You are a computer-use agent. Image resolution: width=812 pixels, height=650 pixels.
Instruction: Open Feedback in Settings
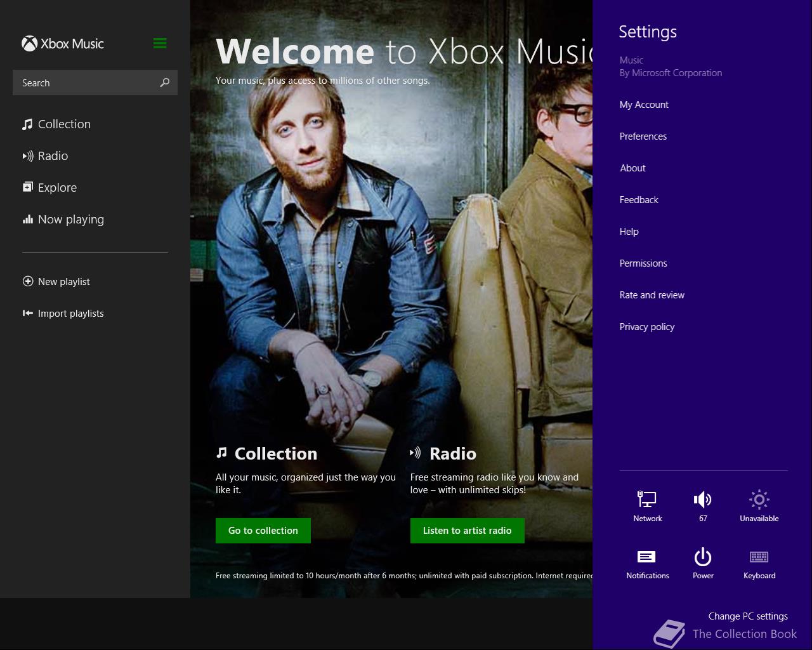click(x=639, y=200)
